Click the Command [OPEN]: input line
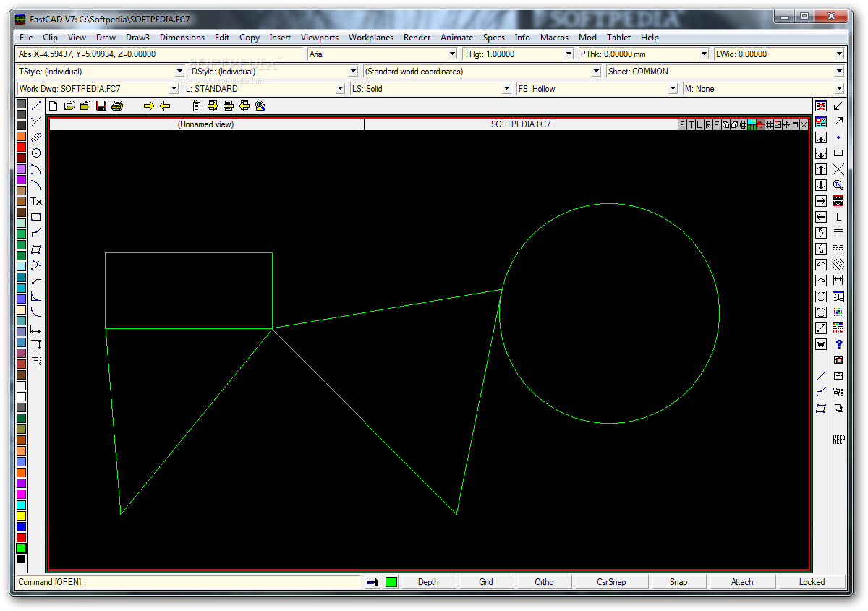The height and width of the screenshot is (611, 868). 188,581
